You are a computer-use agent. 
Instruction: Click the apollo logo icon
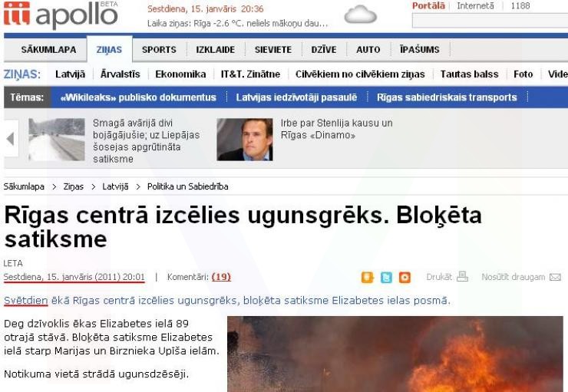point(17,14)
